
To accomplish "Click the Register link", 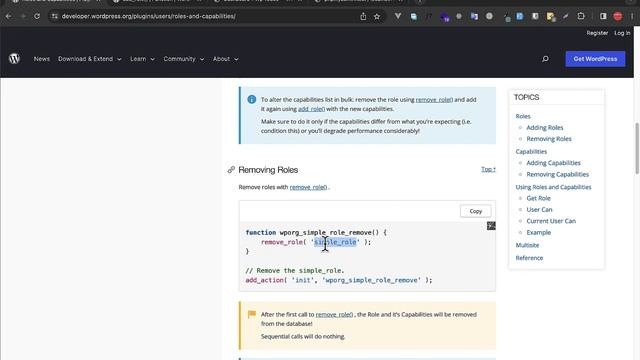I will [597, 33].
